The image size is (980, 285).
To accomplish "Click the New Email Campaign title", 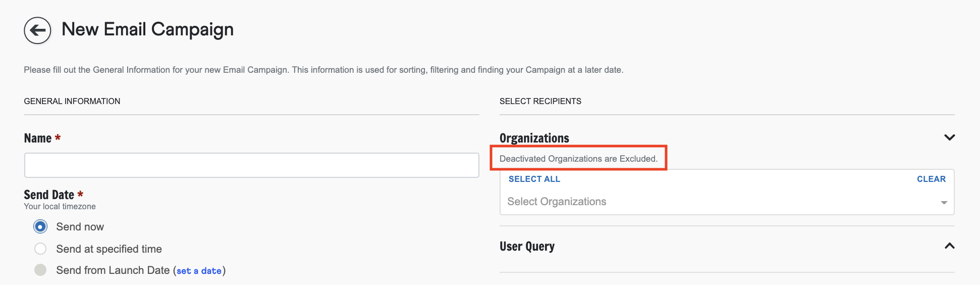I will point(147,29).
